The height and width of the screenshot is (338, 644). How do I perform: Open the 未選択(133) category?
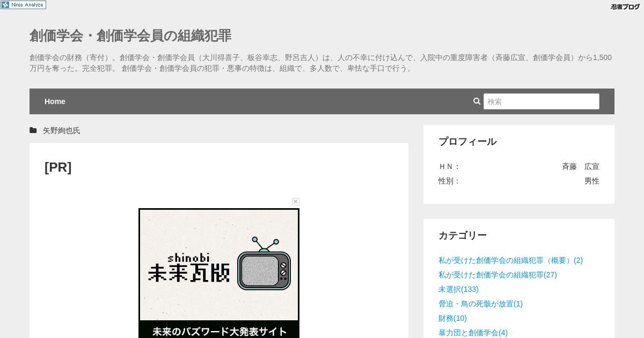coord(458,289)
